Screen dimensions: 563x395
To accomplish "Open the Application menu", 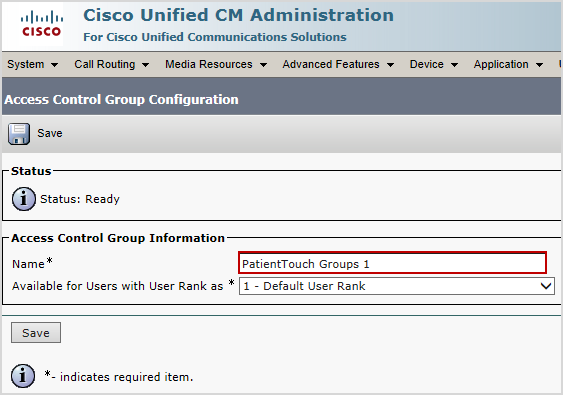I will point(508,64).
